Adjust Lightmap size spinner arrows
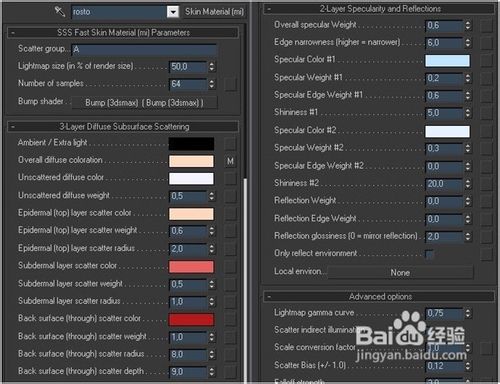500x384 pixels. coord(212,67)
